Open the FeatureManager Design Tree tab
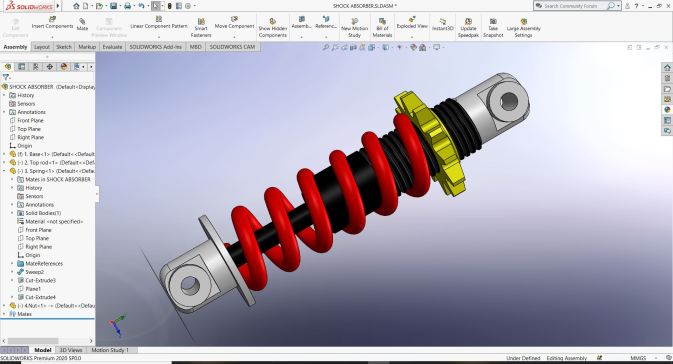 [8, 67]
